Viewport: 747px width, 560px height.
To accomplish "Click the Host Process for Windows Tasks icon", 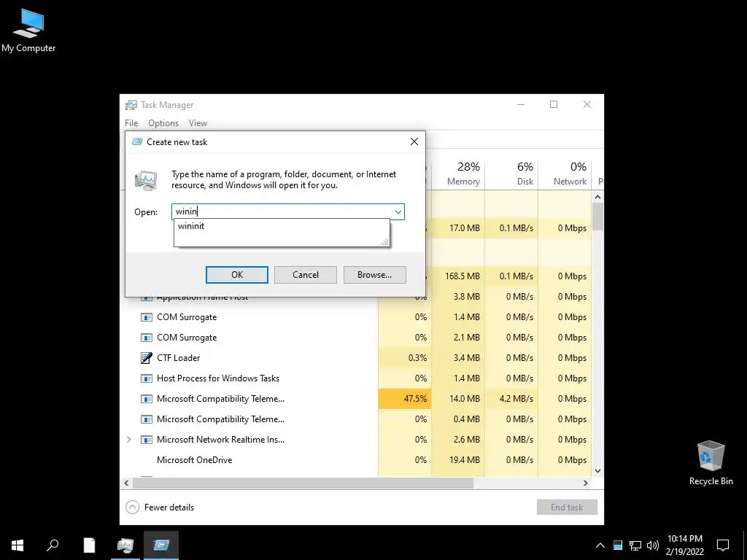I will (x=146, y=378).
